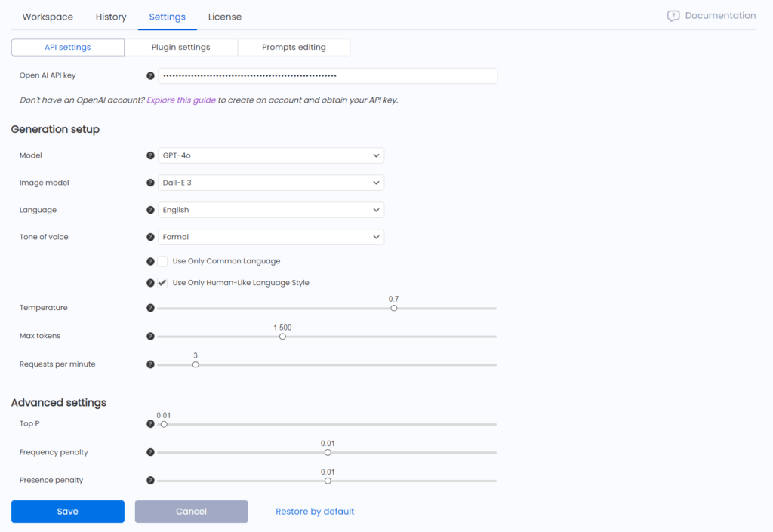Click the Presence penalty label
The height and width of the screenshot is (532, 773).
click(x=51, y=480)
